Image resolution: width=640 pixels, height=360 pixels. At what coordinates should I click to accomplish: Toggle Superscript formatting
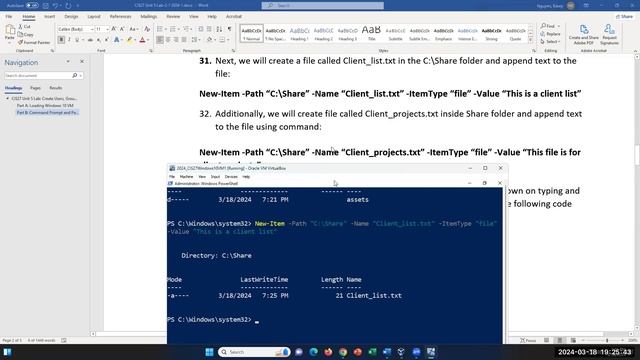[x=107, y=40]
